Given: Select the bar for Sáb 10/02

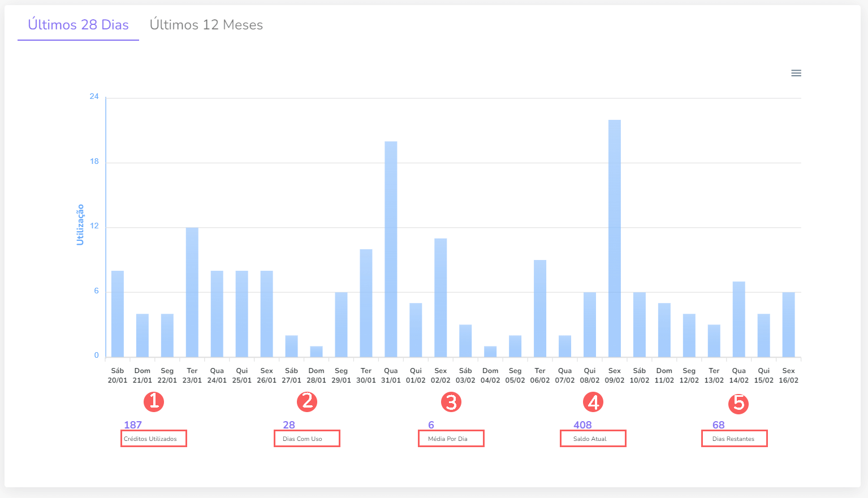Looking at the screenshot, I should [640, 324].
